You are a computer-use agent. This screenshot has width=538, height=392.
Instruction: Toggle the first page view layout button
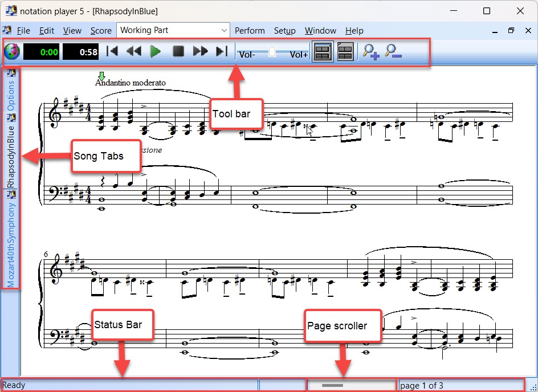click(x=323, y=52)
